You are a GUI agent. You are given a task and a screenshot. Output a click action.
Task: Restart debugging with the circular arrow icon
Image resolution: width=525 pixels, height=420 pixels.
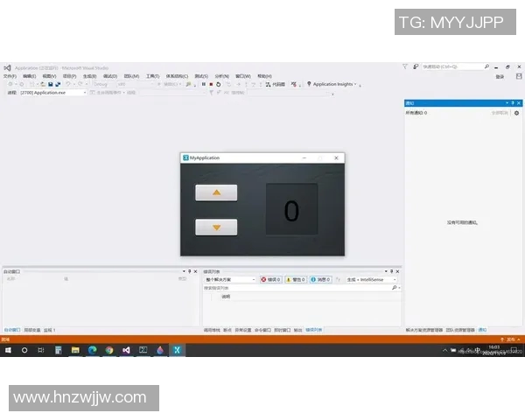point(218,84)
